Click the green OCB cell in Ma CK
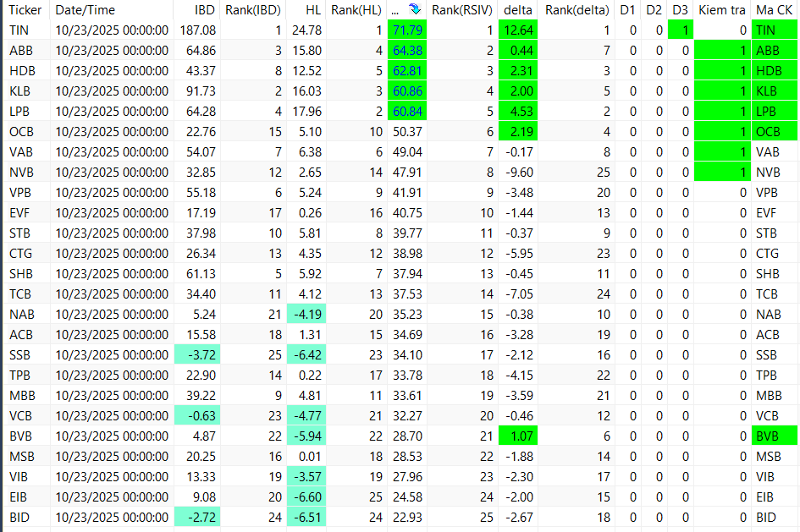The image size is (800, 532). [x=774, y=132]
